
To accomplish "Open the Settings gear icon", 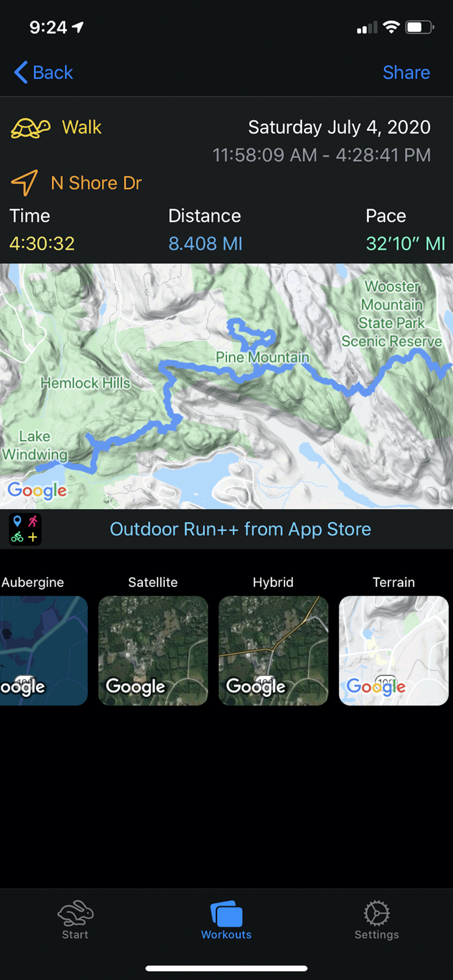I will tap(377, 913).
